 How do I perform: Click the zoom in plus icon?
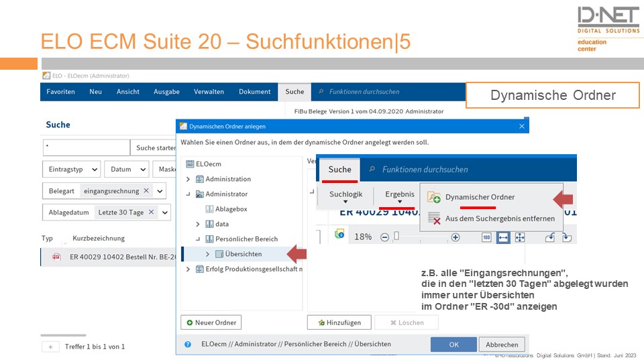pos(455,237)
